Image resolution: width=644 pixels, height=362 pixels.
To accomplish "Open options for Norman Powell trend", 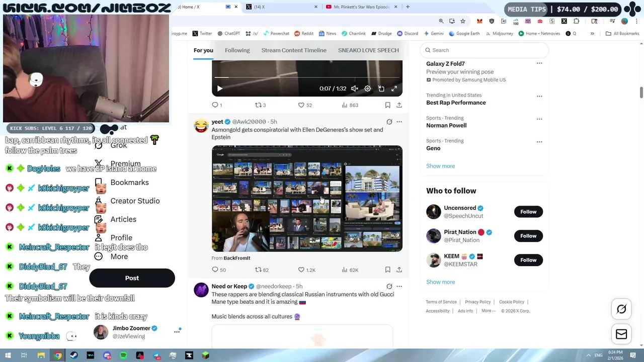I will [x=539, y=119].
